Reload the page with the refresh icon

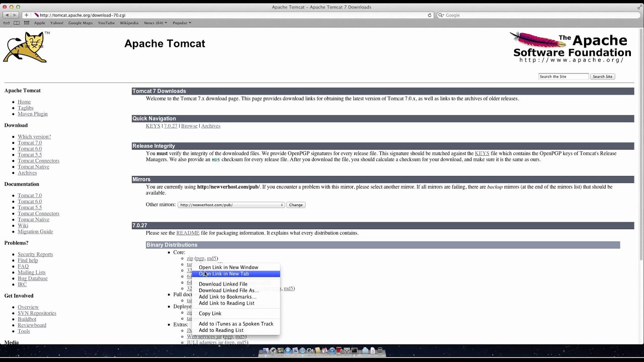(430, 15)
